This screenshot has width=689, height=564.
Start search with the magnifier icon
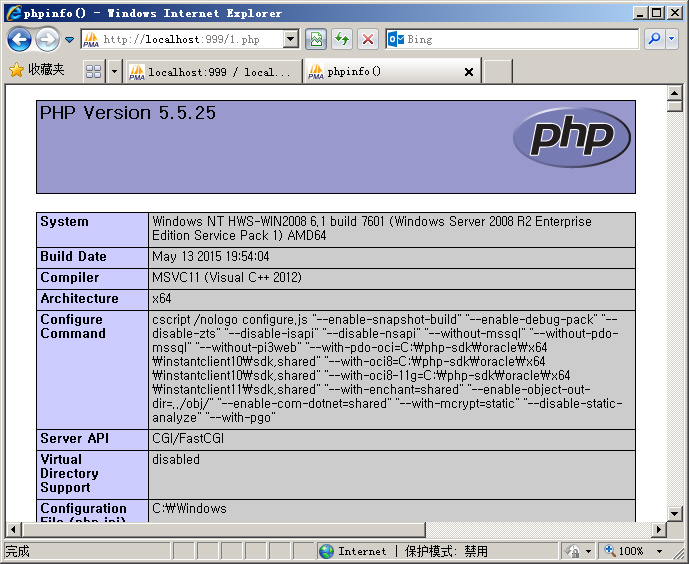tap(654, 39)
